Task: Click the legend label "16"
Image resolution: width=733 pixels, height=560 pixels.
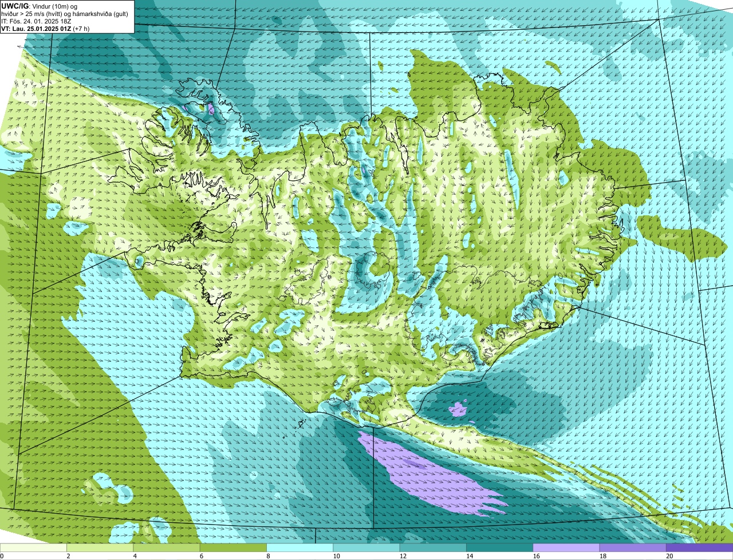Action: (x=537, y=556)
